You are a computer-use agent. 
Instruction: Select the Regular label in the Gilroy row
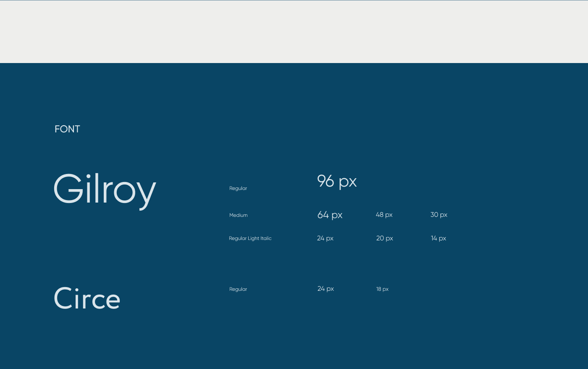[238, 188]
